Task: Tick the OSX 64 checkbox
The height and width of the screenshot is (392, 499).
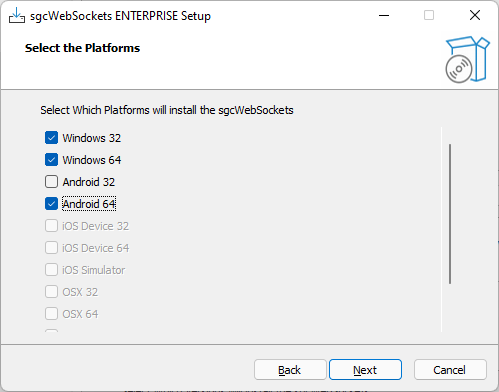Action: 51,314
